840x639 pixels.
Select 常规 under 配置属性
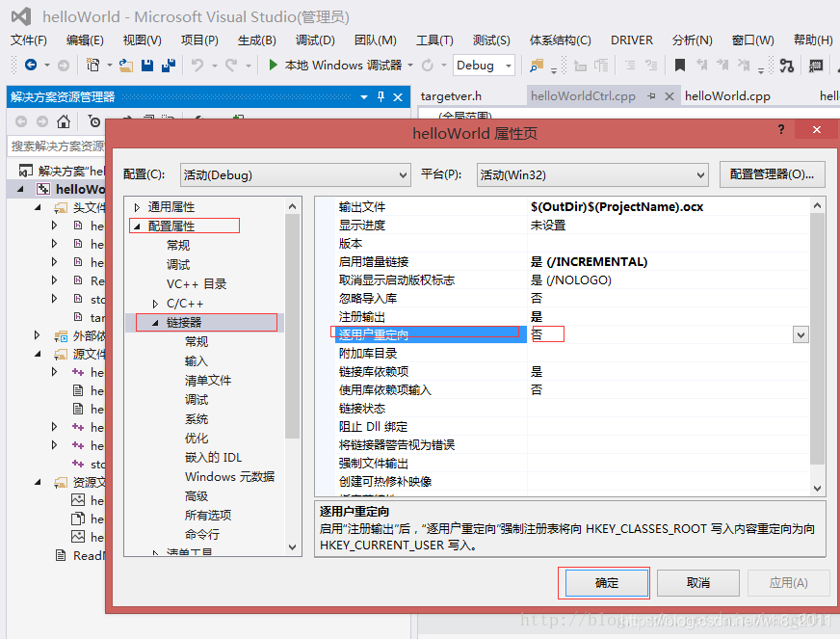(178, 246)
